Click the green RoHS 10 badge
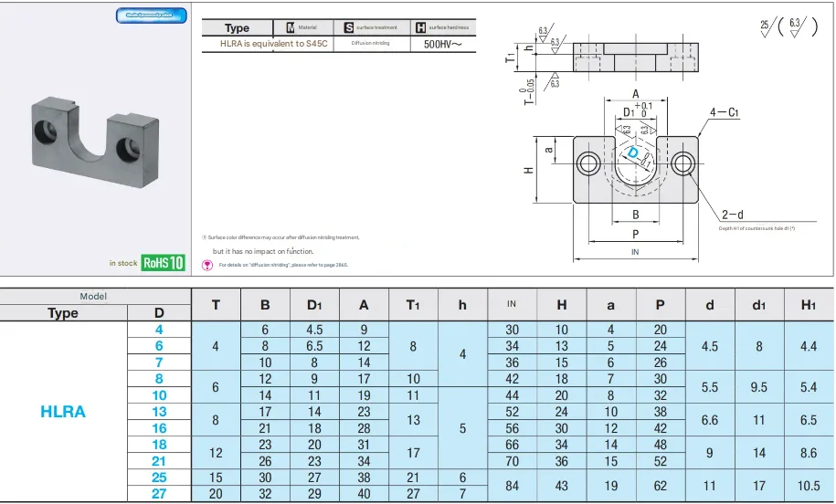The width and height of the screenshot is (836, 504). pos(164,263)
